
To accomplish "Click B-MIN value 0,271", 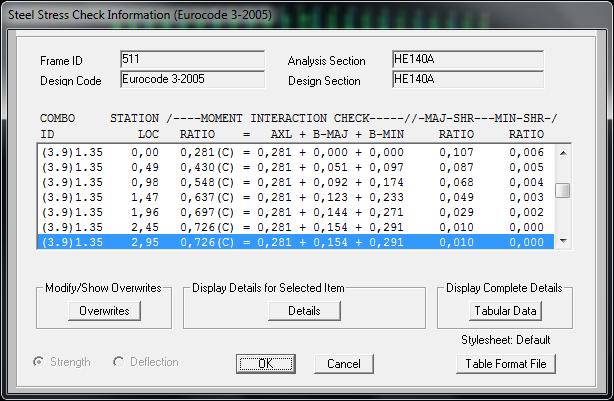I will 386,212.
